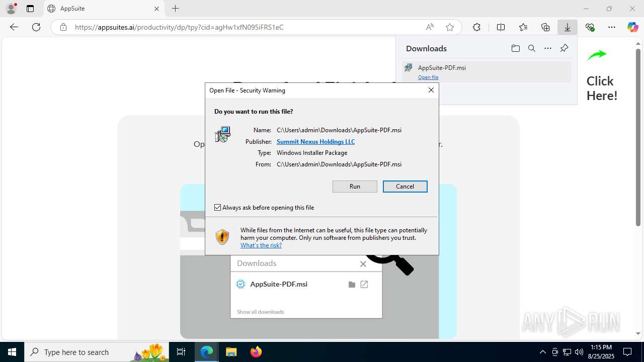Open Microsoft Edge on taskbar

[207, 352]
